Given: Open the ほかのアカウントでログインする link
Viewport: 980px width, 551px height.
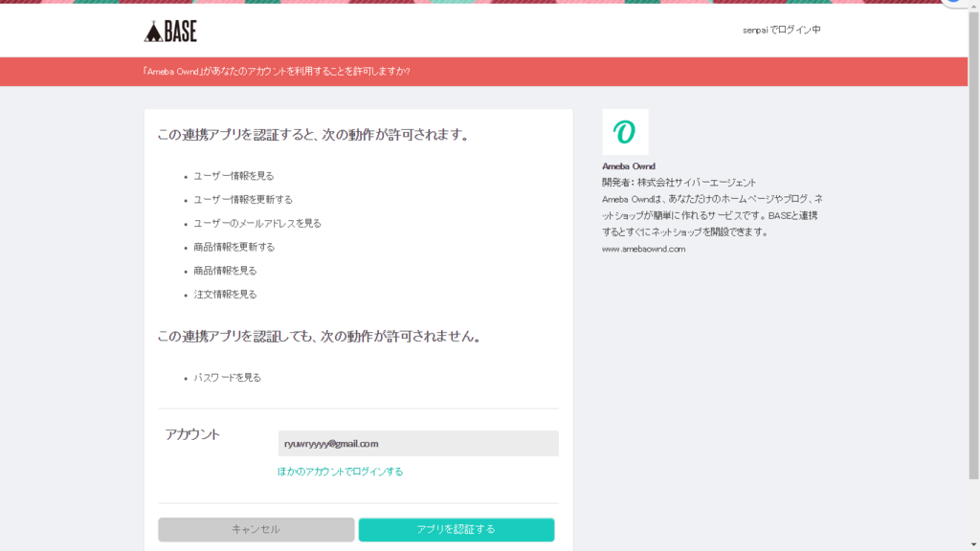Looking at the screenshot, I should 340,472.
